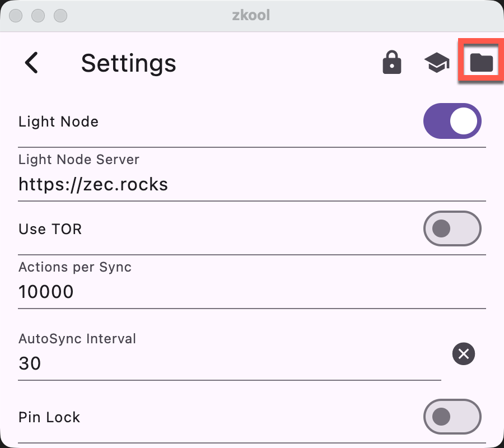The image size is (504, 448).
Task: Turn on the Pin Lock switch
Action: 452,416
